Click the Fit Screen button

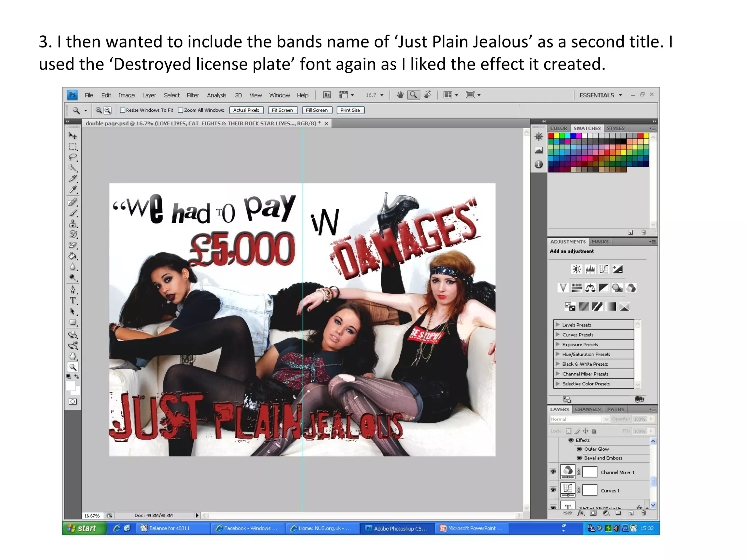[282, 110]
